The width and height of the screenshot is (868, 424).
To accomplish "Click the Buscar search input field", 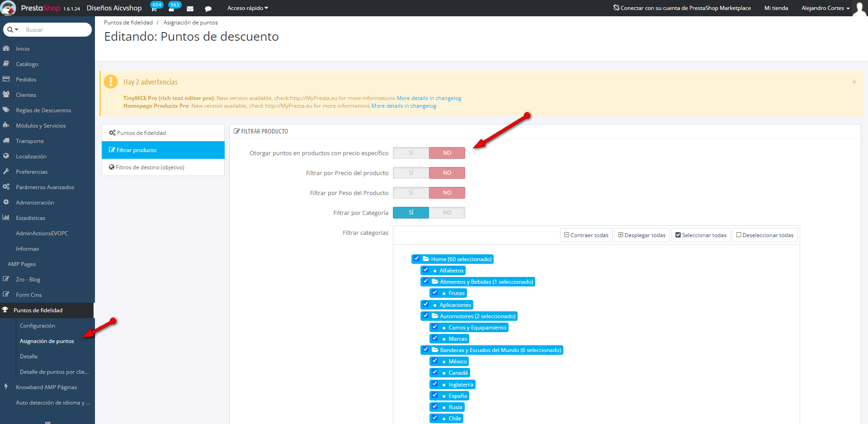I will 56,30.
